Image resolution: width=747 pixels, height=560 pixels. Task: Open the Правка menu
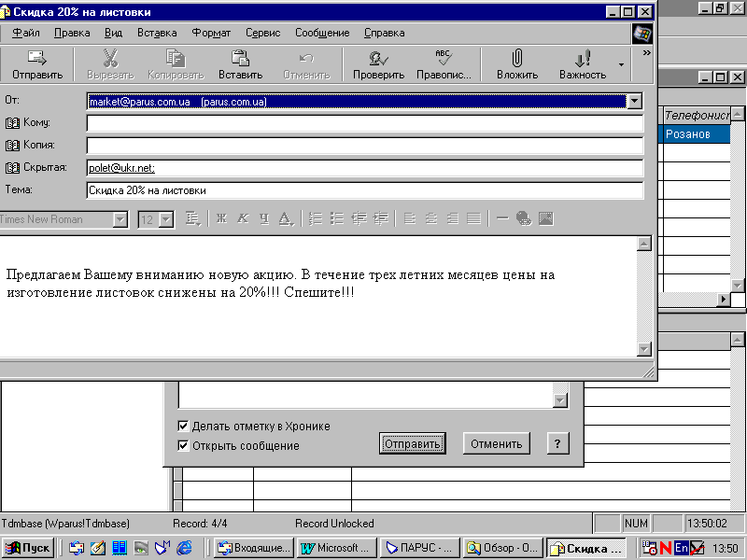(x=72, y=33)
